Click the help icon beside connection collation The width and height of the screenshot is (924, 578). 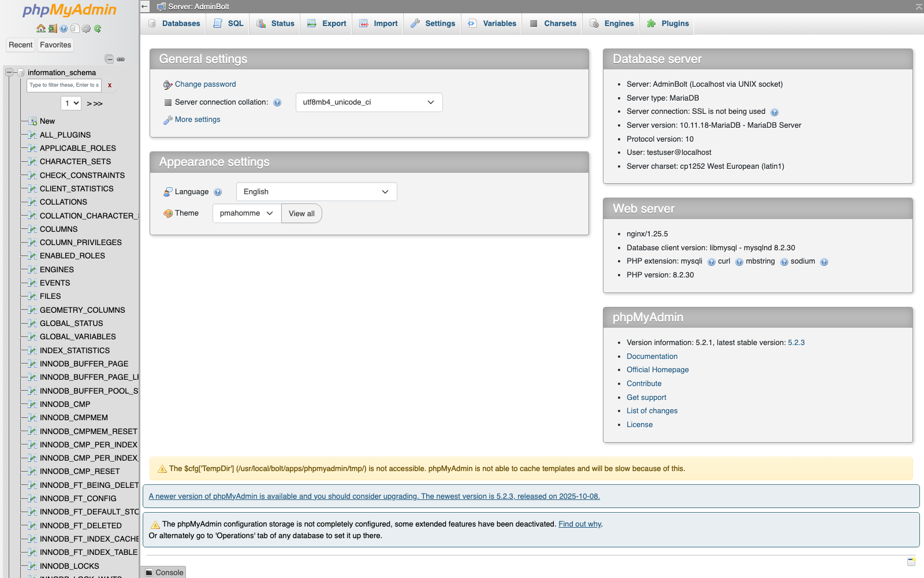coord(277,102)
